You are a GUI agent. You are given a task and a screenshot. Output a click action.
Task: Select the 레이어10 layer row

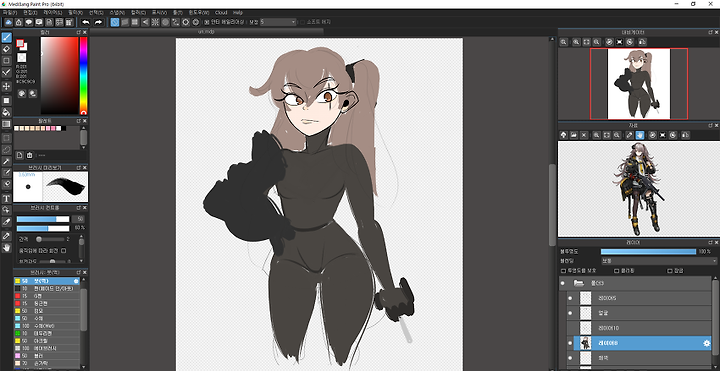pyautogui.click(x=639, y=328)
